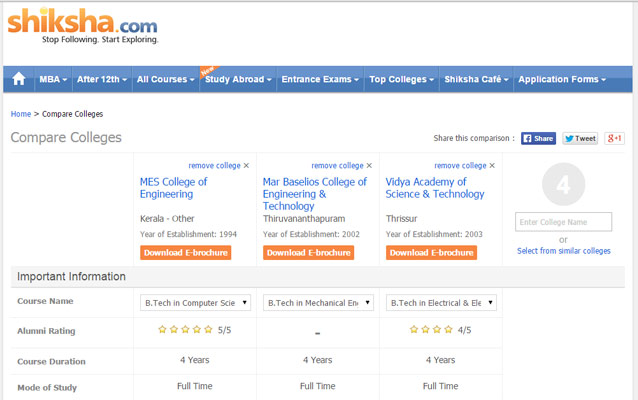Screen dimensions: 638x400
Task: Open the Top Colleges menu
Action: (401, 79)
